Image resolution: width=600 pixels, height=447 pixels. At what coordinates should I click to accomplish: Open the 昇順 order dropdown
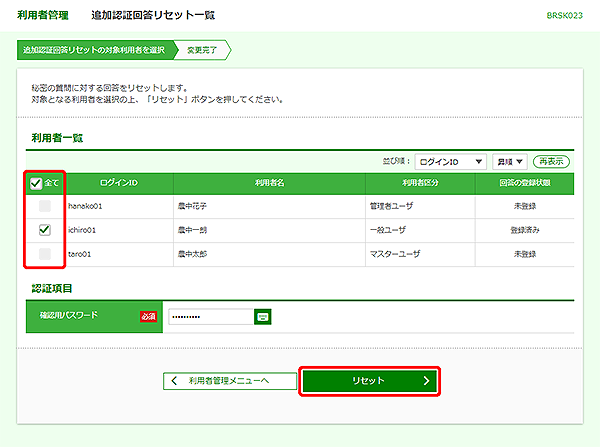tap(510, 162)
